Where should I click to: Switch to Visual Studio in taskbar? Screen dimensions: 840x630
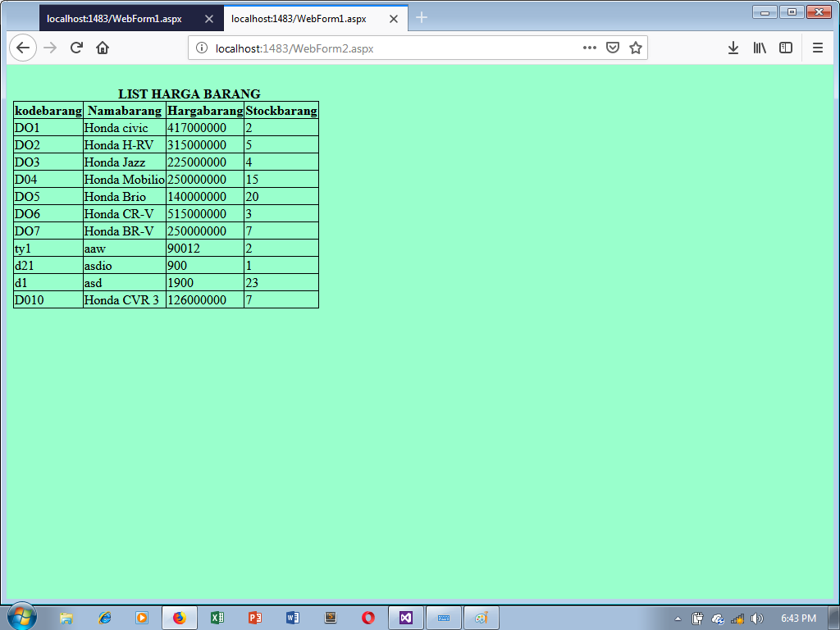(x=406, y=618)
